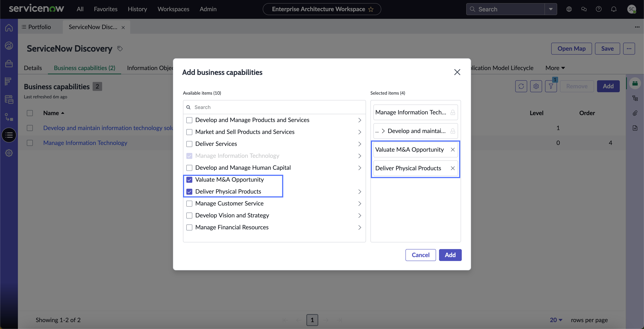Check Develop and Manage Human Capital
This screenshot has width=644, height=329.
(x=189, y=168)
